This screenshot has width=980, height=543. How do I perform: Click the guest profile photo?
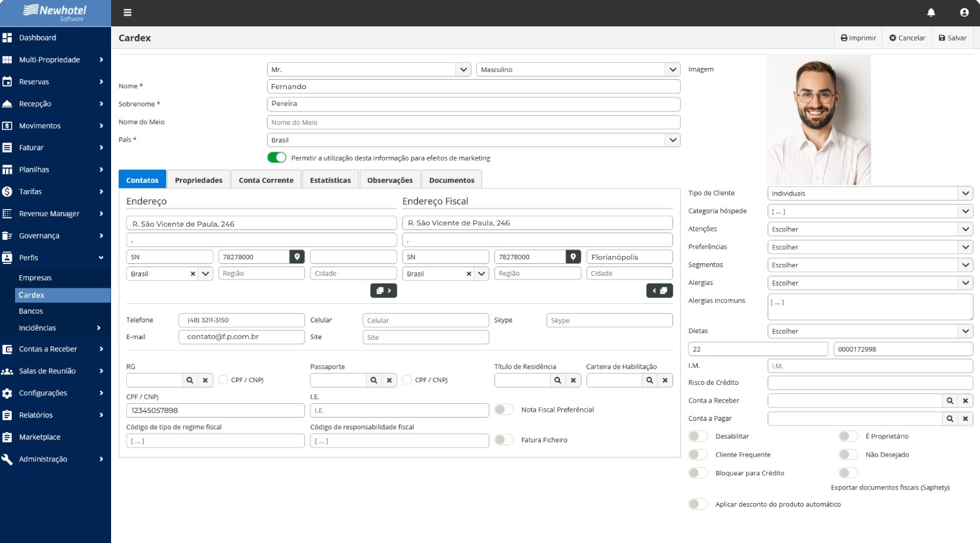(x=819, y=120)
